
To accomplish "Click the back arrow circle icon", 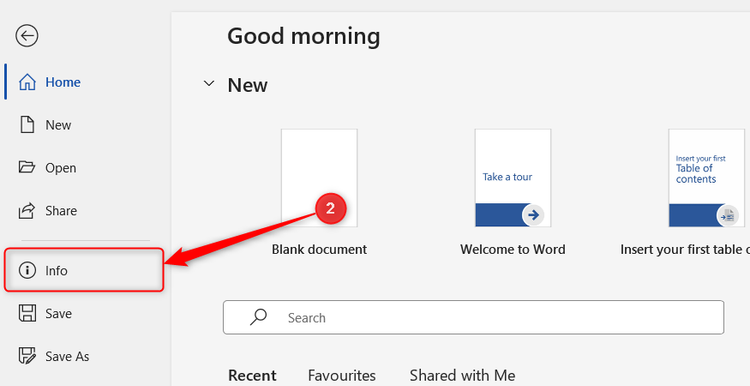I will 27,35.
